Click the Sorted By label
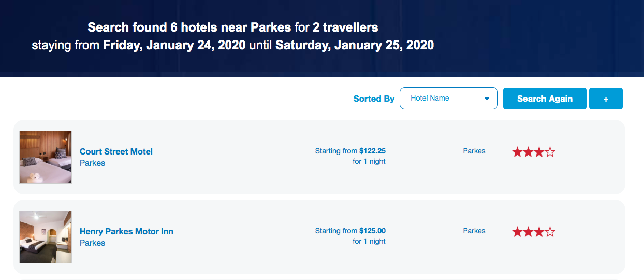644x280 pixels. click(x=374, y=99)
